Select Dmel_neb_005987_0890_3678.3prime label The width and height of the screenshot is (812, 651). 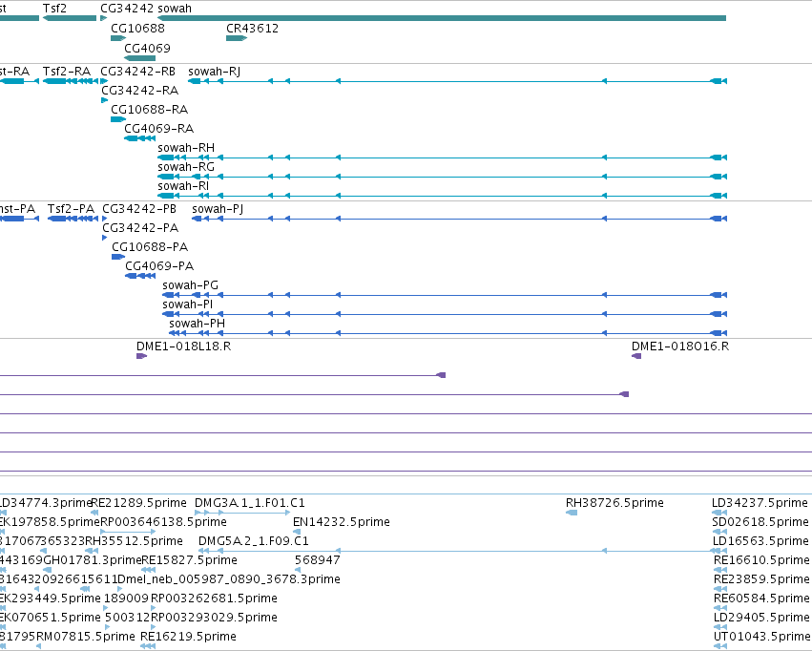pos(229,579)
